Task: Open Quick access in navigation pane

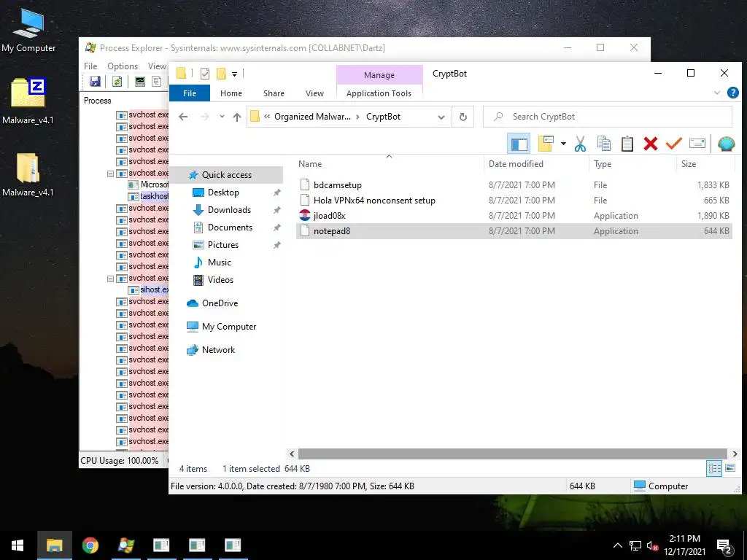Action: (227, 175)
